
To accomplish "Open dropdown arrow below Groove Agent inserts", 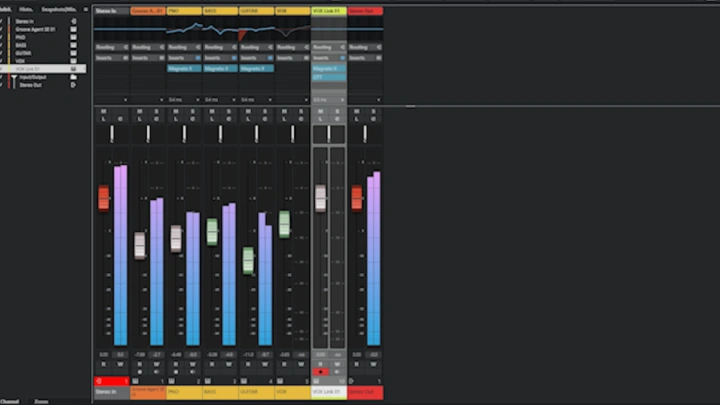I will pyautogui.click(x=162, y=100).
